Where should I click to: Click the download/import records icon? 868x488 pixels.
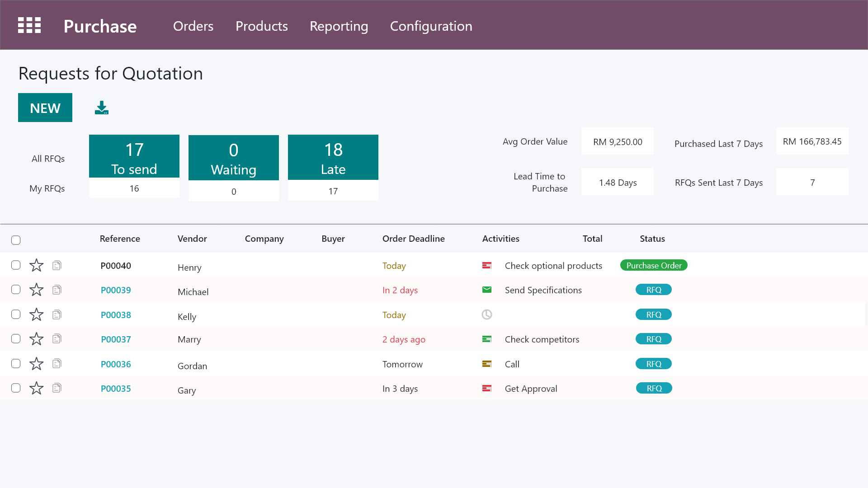[102, 108]
